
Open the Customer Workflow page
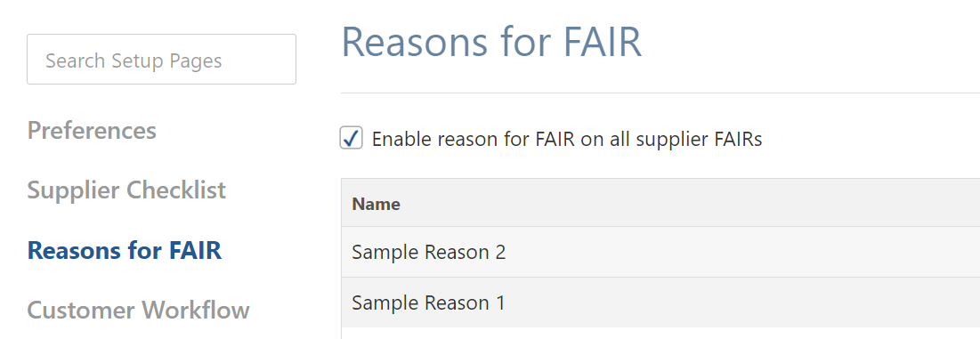point(138,311)
